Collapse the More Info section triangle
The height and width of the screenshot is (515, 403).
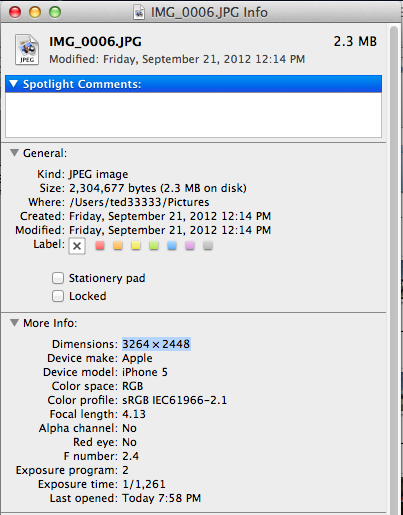pos(14,323)
